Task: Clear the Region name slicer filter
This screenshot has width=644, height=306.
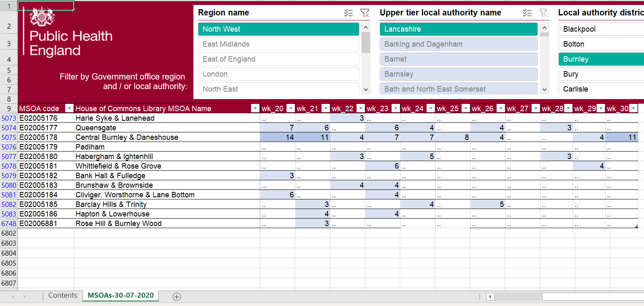Action: point(365,13)
